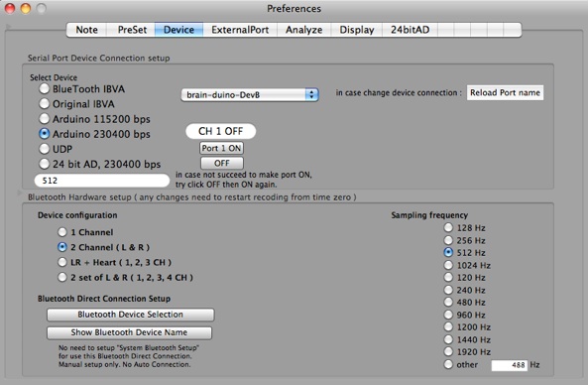This screenshot has height=385, width=588.
Task: Click the OFF port button
Action: pyautogui.click(x=222, y=164)
